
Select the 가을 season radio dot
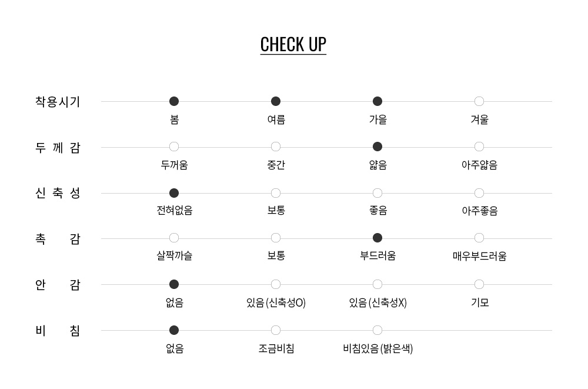(377, 101)
